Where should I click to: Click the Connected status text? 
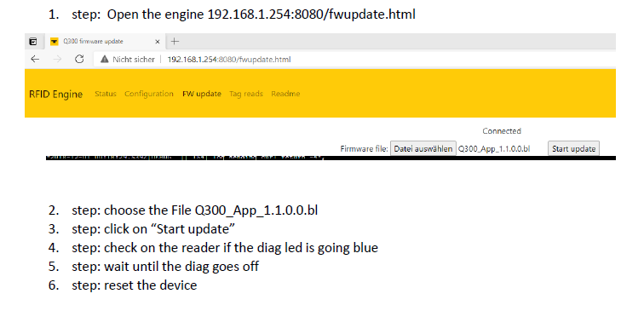502,131
